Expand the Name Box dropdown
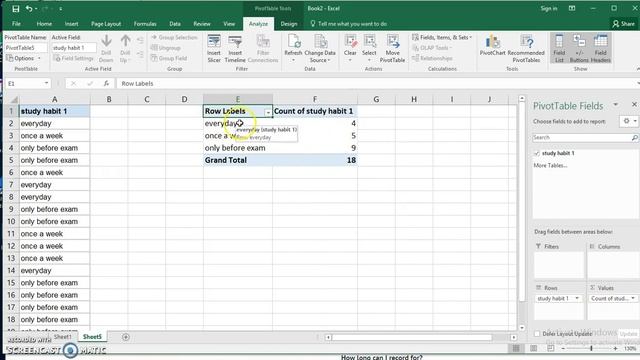 pos(47,83)
